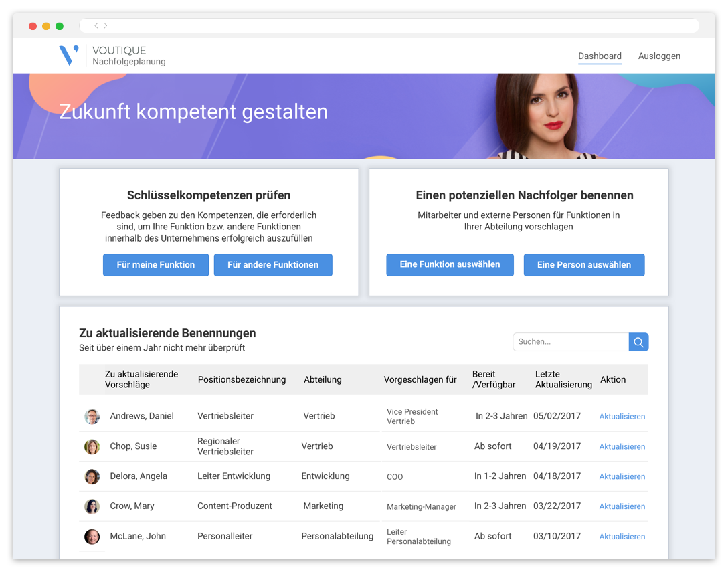Open Mary Crow's avatar photo

[x=92, y=506]
